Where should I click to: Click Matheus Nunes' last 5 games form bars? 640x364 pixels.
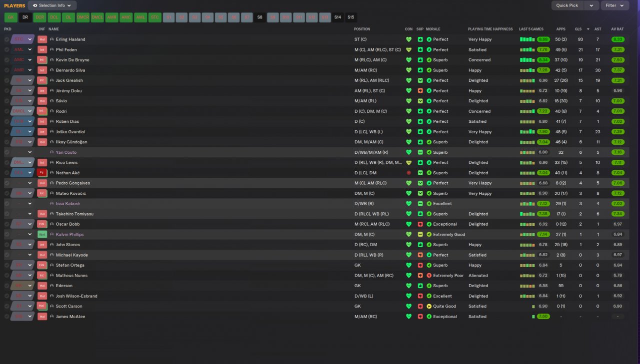[x=527, y=276]
